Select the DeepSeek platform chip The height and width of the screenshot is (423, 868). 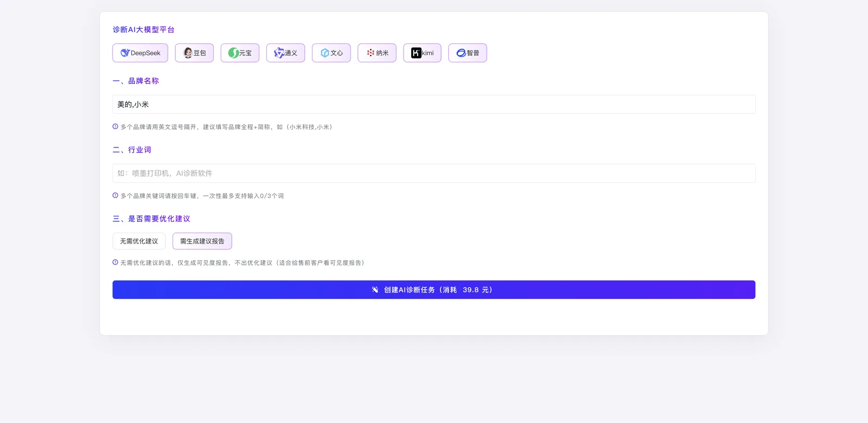pyautogui.click(x=140, y=53)
